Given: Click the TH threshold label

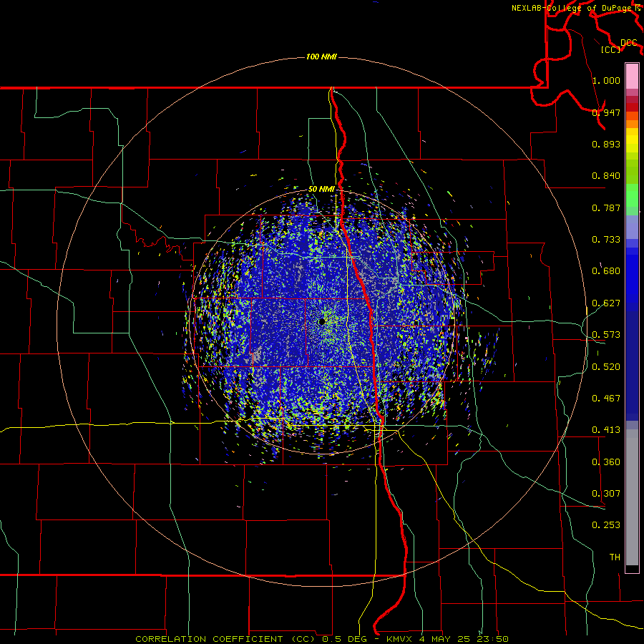Looking at the screenshot, I should pyautogui.click(x=615, y=557).
